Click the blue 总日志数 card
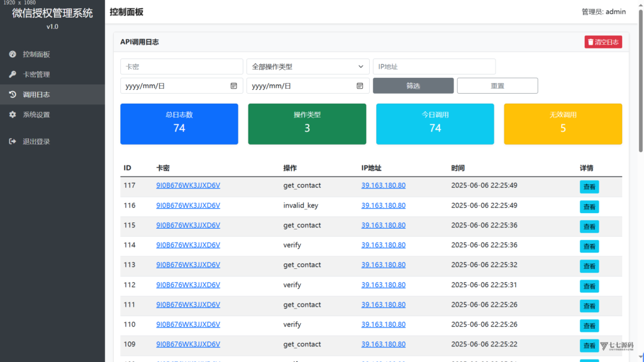644x362 pixels. point(179,124)
